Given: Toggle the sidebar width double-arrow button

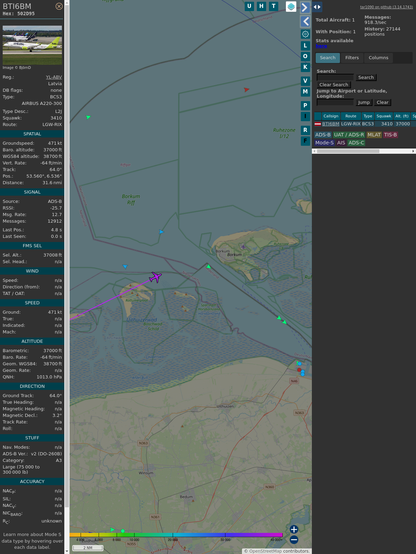Looking at the screenshot, I should pyautogui.click(x=317, y=7).
